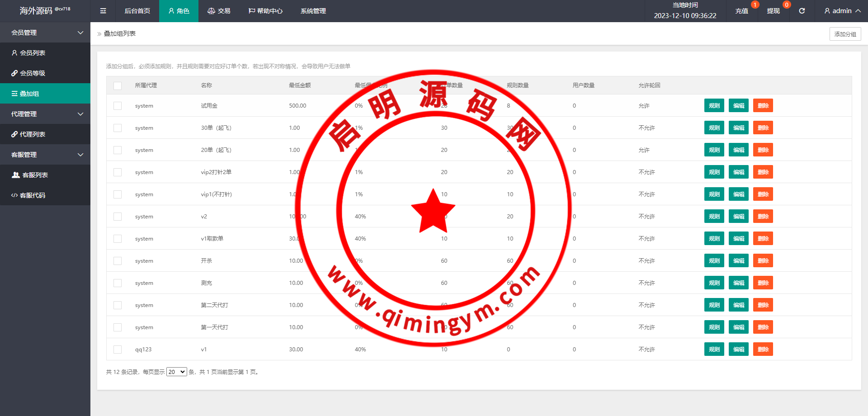Image resolution: width=868 pixels, height=416 pixels.
Task: Collapse the 代理管理 sidebar section
Action: coord(45,114)
